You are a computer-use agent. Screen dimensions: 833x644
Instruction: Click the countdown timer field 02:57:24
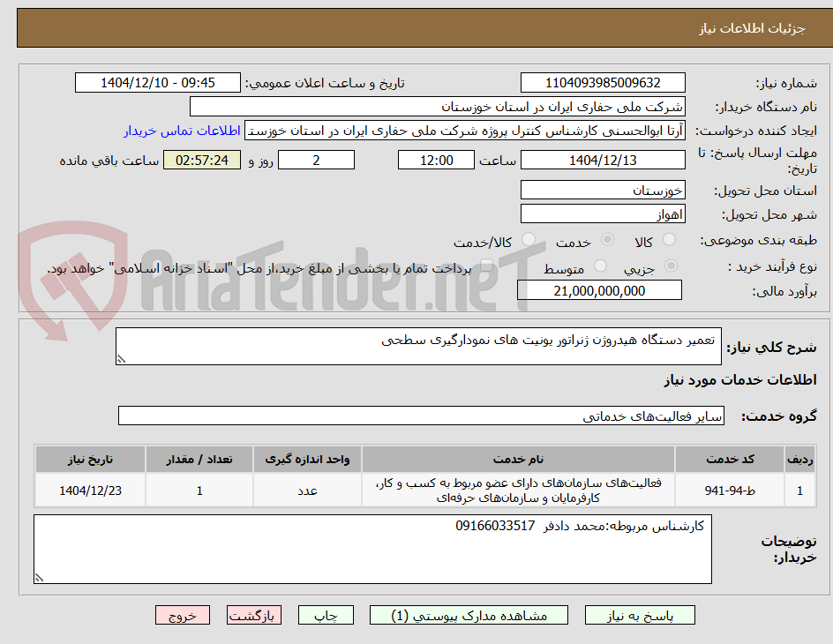tap(202, 160)
